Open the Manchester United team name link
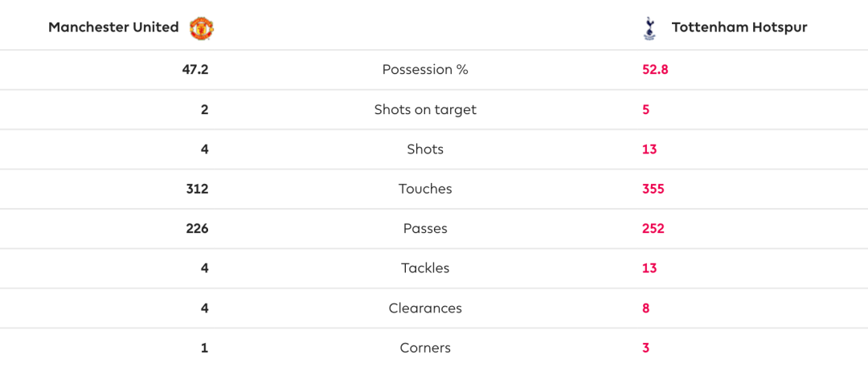 [113, 27]
